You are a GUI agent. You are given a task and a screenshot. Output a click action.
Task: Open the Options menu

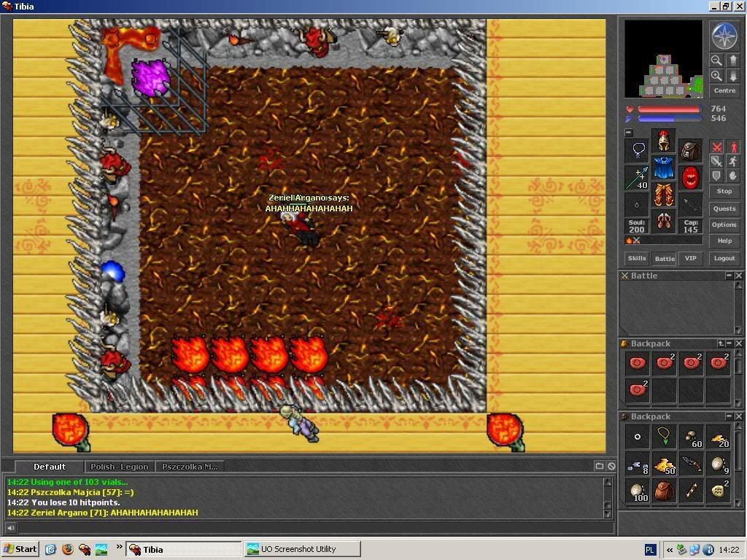coord(724,225)
